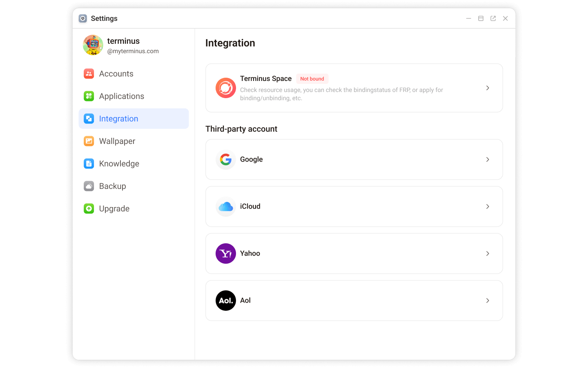Click the Integration sidebar icon
Viewport: 588px width, 368px height.
(x=89, y=119)
